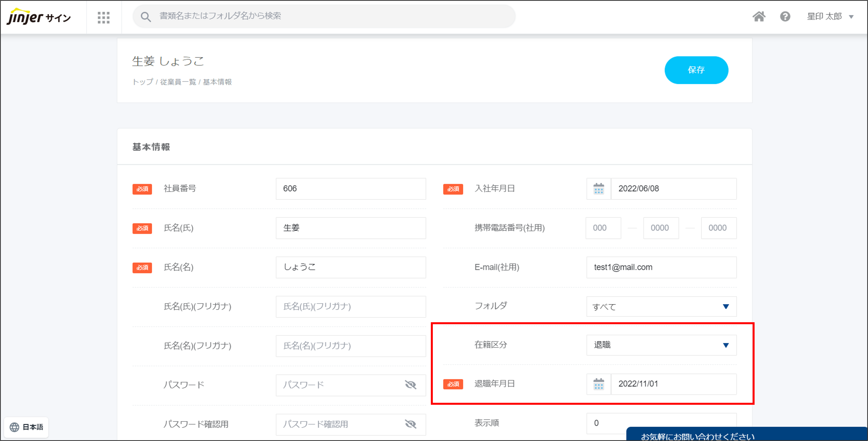Expand the フォルダ dropdown showing すべて
This screenshot has height=441, width=868.
[661, 306]
